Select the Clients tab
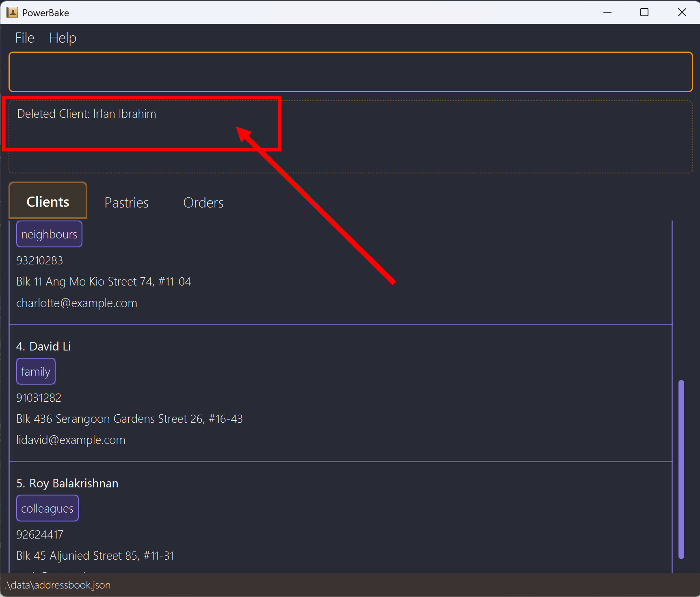 [48, 202]
